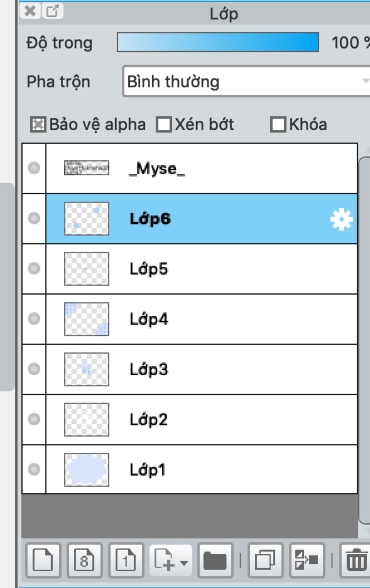Viewport: 370px width, 588px height.
Task: Detach the Lớp panel with the pop-out icon
Action: [x=53, y=11]
